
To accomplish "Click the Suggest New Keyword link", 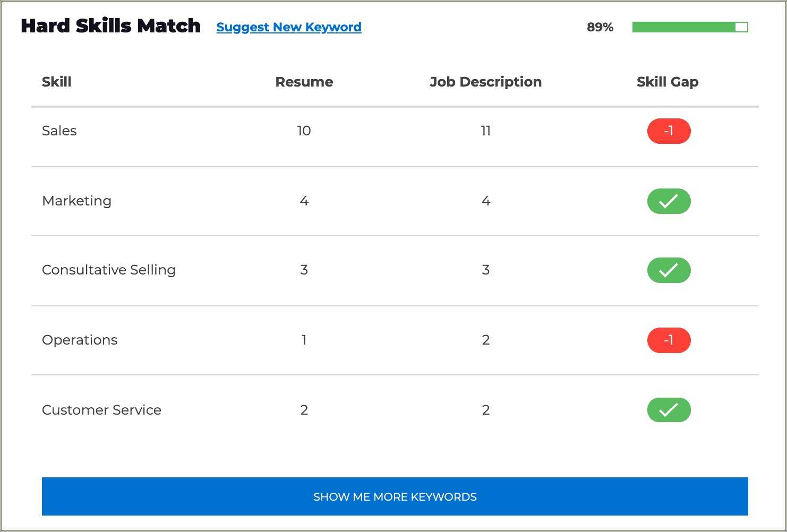I will pos(289,27).
